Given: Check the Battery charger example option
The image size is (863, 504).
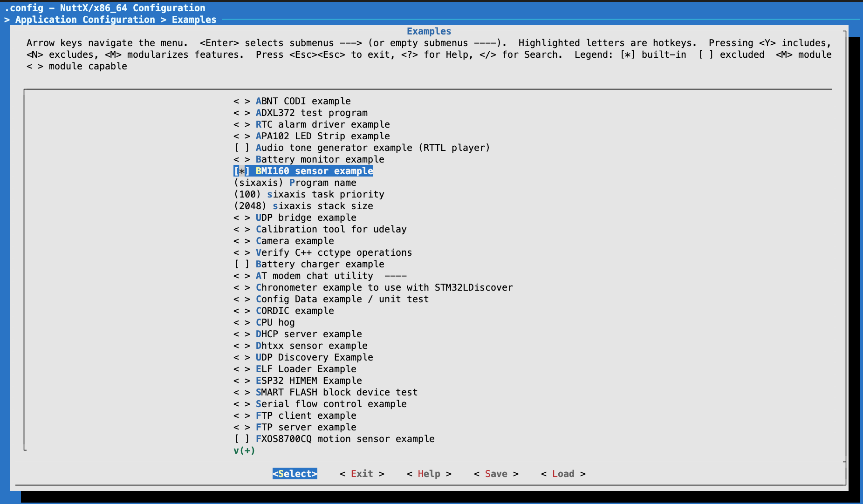Looking at the screenshot, I should (x=242, y=264).
